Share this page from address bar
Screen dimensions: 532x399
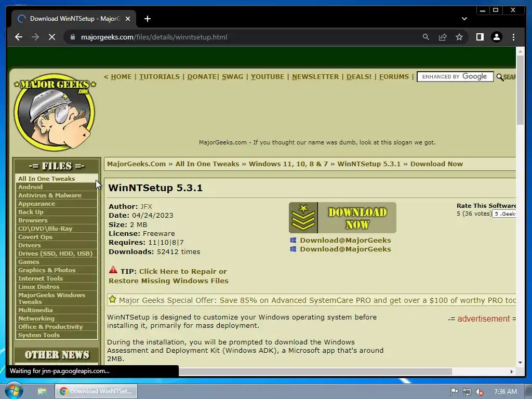(443, 37)
